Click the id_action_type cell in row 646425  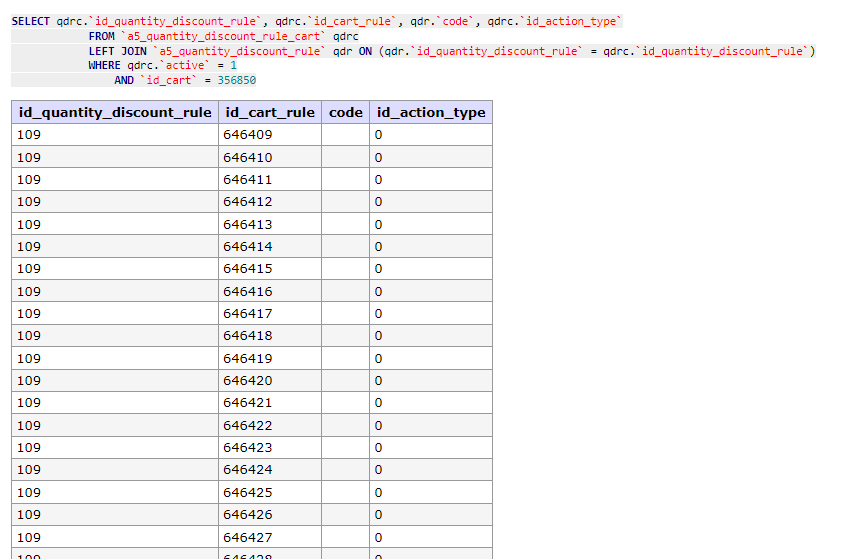coord(430,492)
